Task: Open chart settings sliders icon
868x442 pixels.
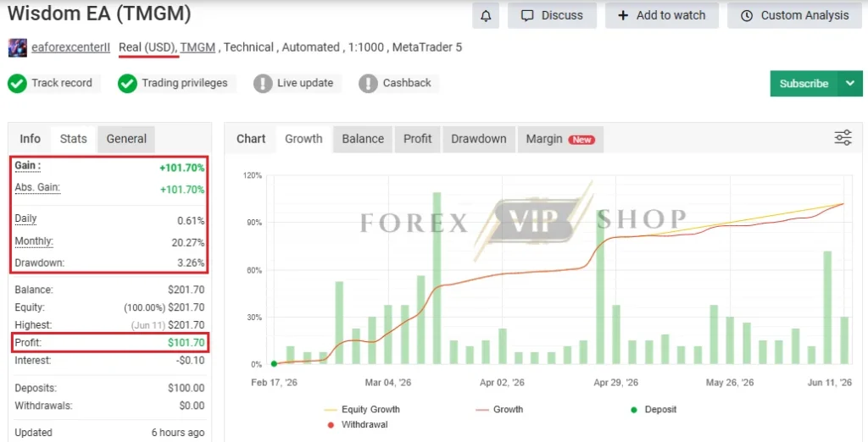Action: (x=843, y=138)
